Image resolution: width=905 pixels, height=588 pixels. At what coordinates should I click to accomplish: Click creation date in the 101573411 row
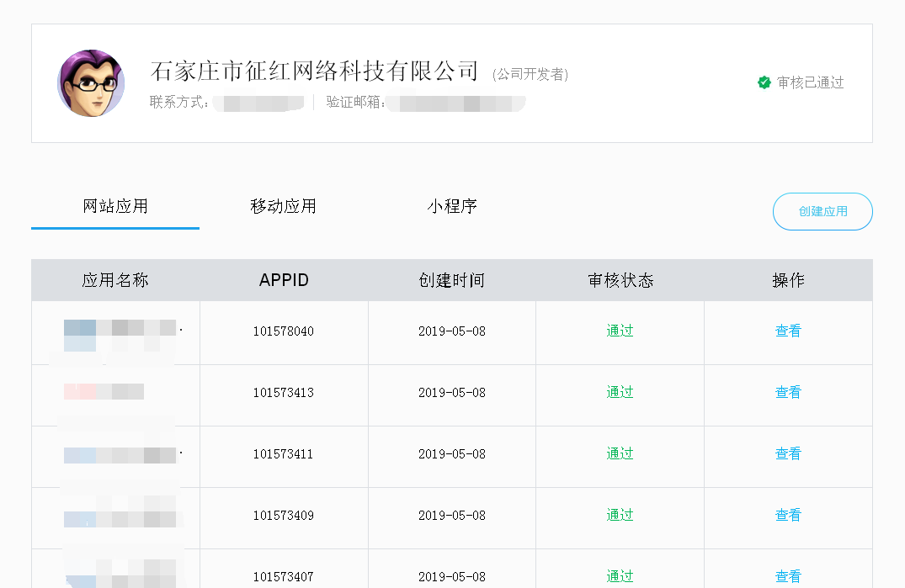452,454
